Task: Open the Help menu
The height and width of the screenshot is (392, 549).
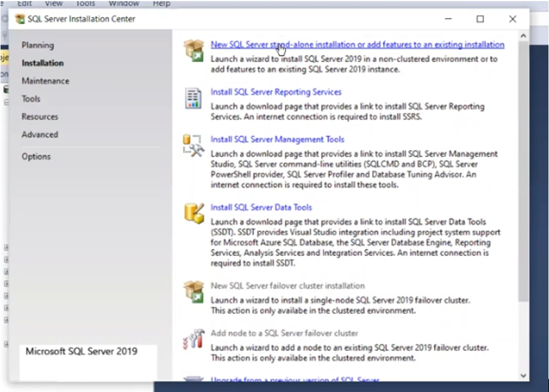Action: pyautogui.click(x=161, y=3)
